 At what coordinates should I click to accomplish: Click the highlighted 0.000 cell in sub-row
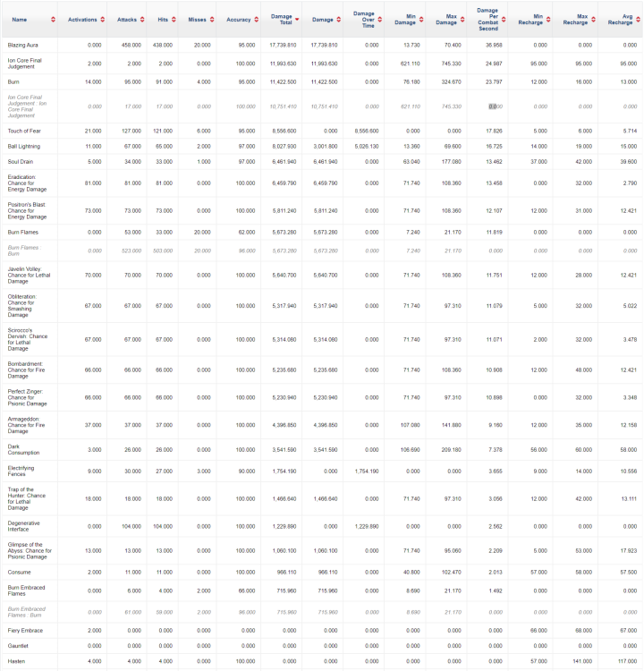[x=493, y=106]
